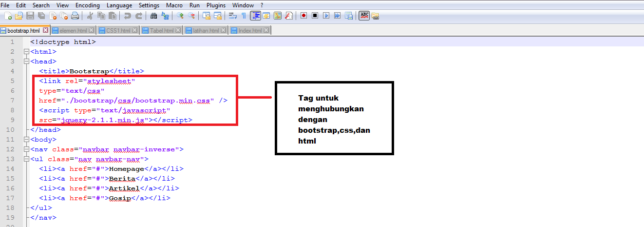Save the current file with the Save icon
644x227 pixels.
[x=30, y=16]
